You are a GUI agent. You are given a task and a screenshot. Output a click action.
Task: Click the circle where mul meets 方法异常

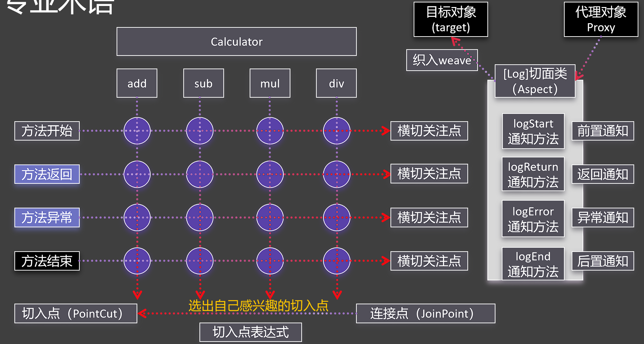coord(270,218)
